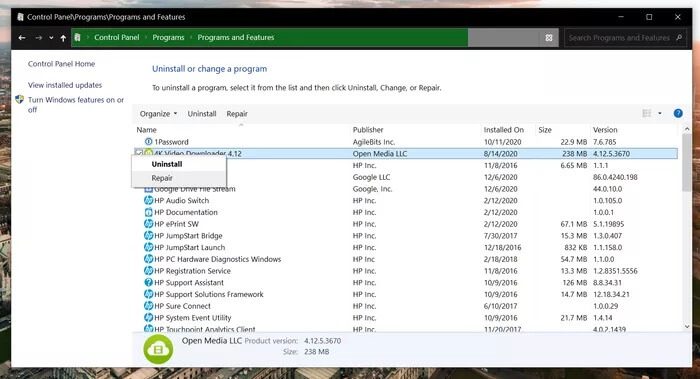Go back with the back arrow
700x379 pixels.
pyautogui.click(x=21, y=38)
